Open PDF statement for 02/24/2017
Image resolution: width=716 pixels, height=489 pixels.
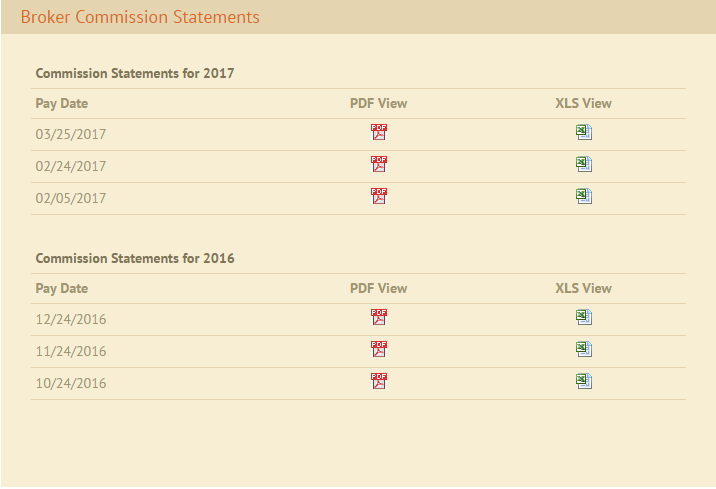[379, 164]
